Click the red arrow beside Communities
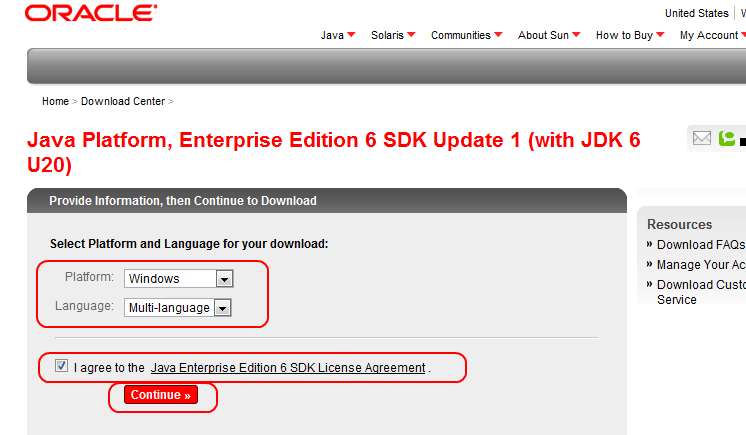Viewport: 746px width, 435px height. click(x=498, y=36)
